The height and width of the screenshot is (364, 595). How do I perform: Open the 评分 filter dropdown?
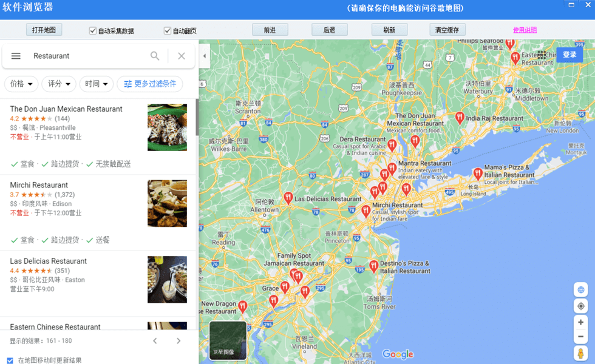pyautogui.click(x=59, y=84)
